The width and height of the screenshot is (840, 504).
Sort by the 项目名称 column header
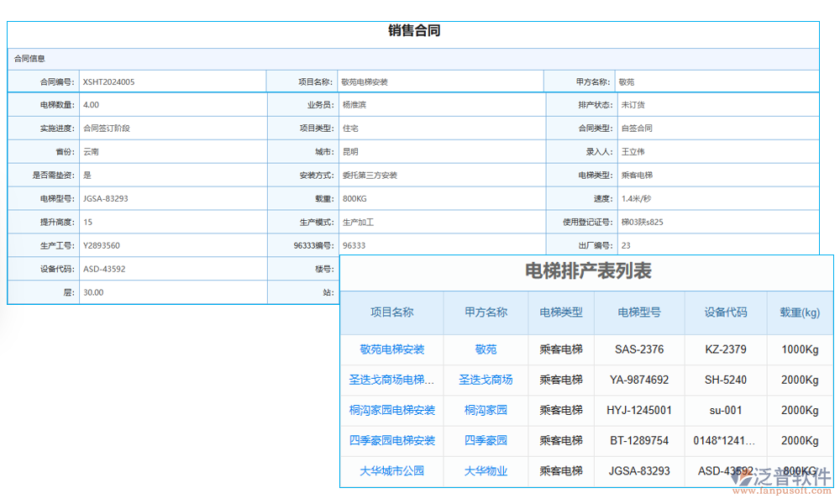[x=392, y=312]
